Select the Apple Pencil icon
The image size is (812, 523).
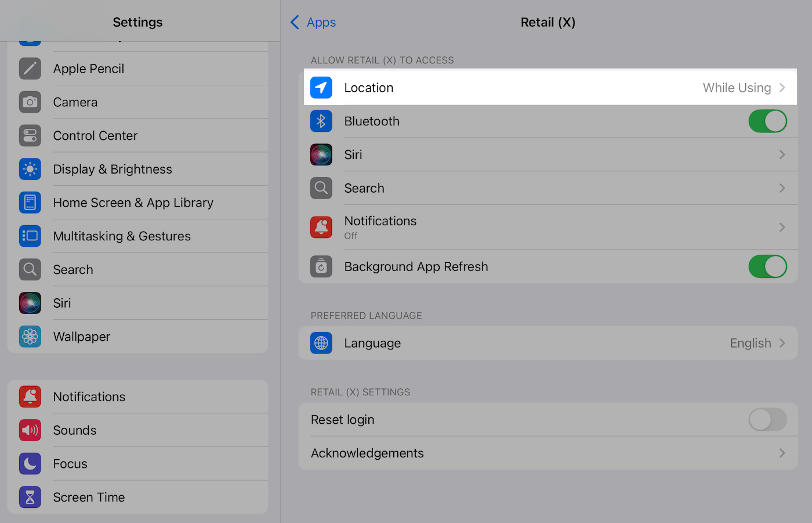coord(30,68)
